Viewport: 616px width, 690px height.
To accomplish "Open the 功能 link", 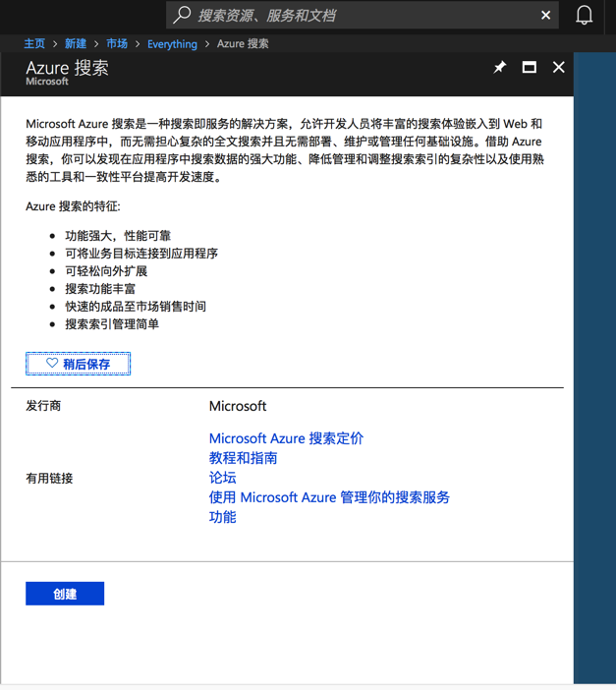I will coord(222,517).
